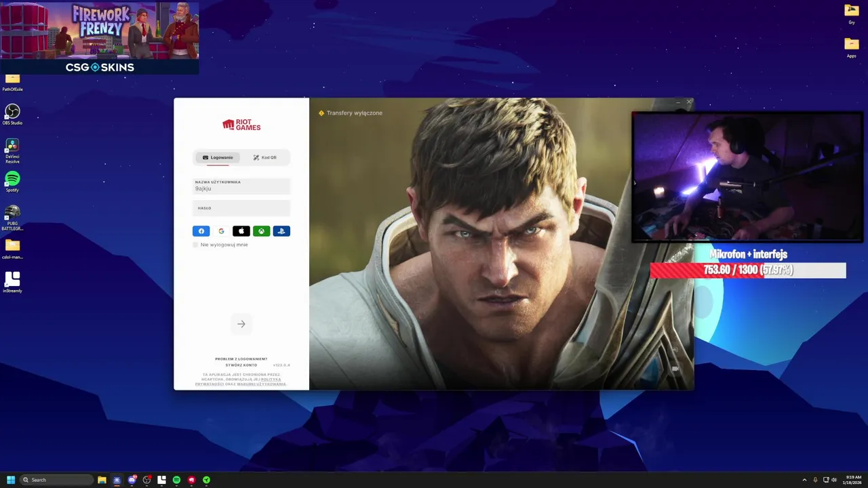
Task: Open the Discord taskbar icon
Action: point(132,480)
